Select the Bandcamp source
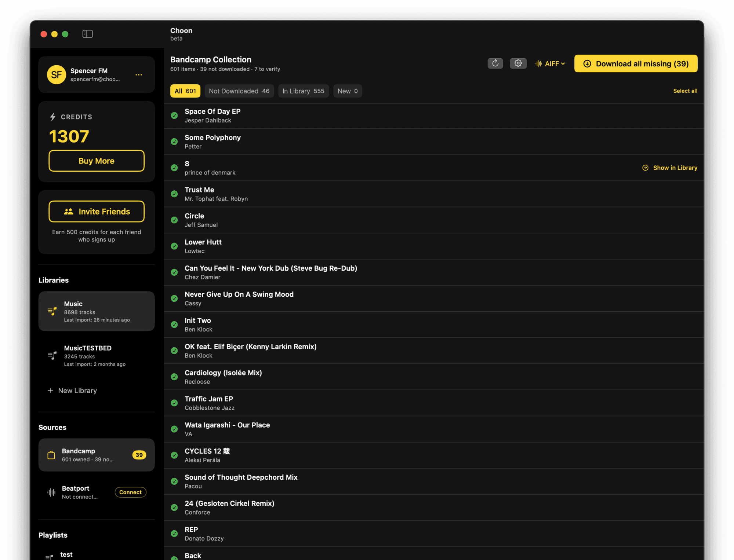This screenshot has width=734, height=560. point(97,455)
